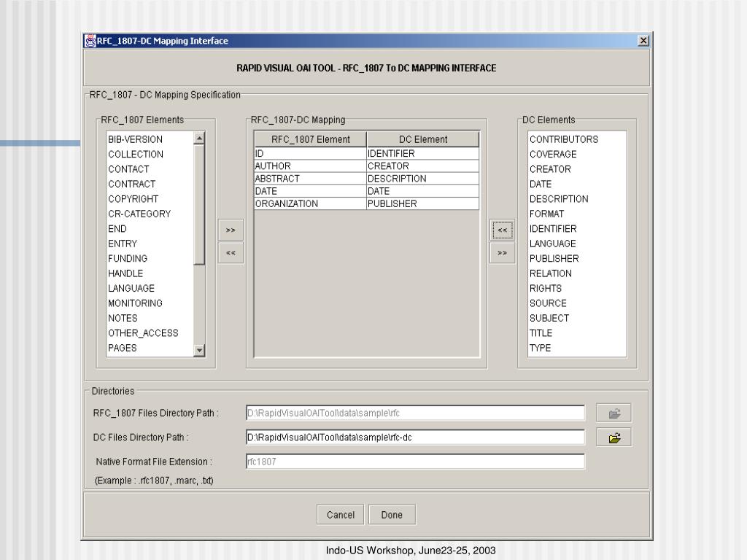Viewport: 747px width, 560px height.
Task: Select CR-CATEGORY in RFC_1807 Elements list
Action: 150,214
